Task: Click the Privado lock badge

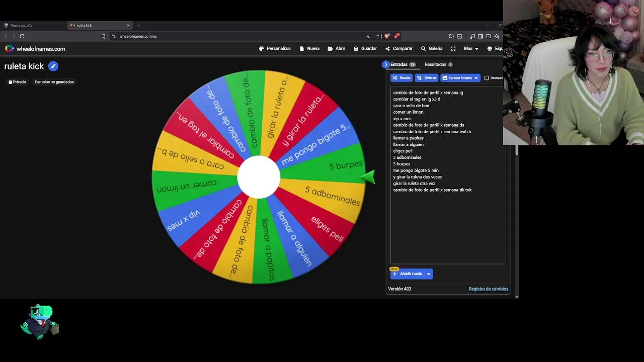Action: click(x=17, y=82)
